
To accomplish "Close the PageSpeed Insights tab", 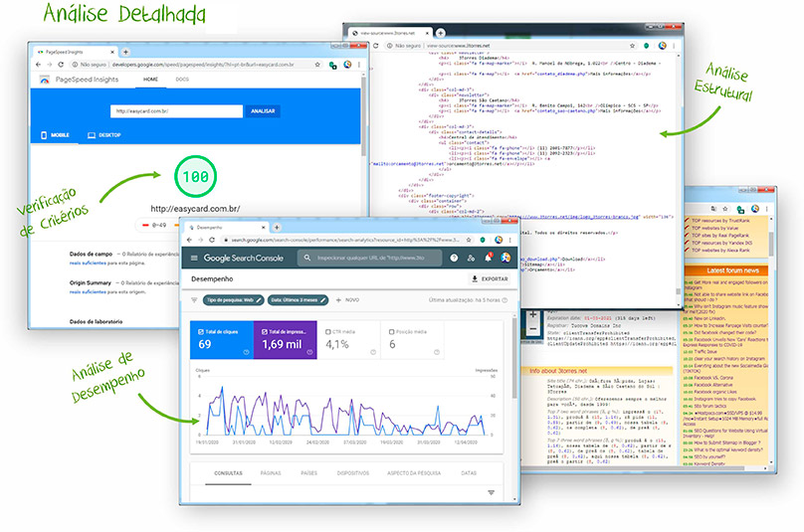I will [x=112, y=52].
